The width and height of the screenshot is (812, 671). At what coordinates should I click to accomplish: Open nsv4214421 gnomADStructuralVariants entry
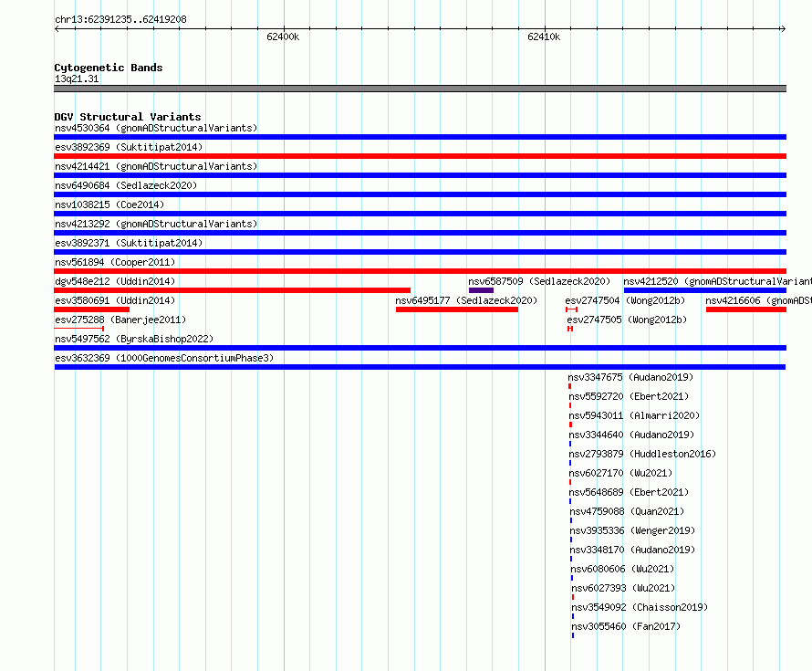156,166
